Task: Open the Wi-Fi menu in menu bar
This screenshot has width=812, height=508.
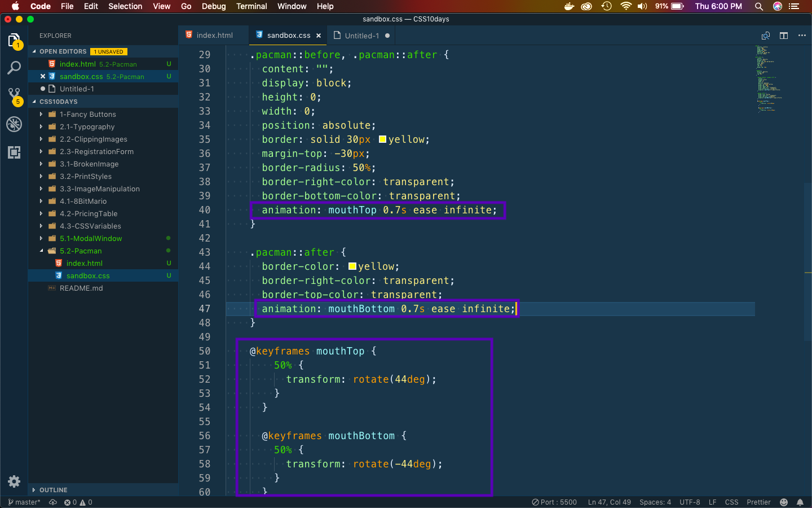Action: [x=626, y=6]
